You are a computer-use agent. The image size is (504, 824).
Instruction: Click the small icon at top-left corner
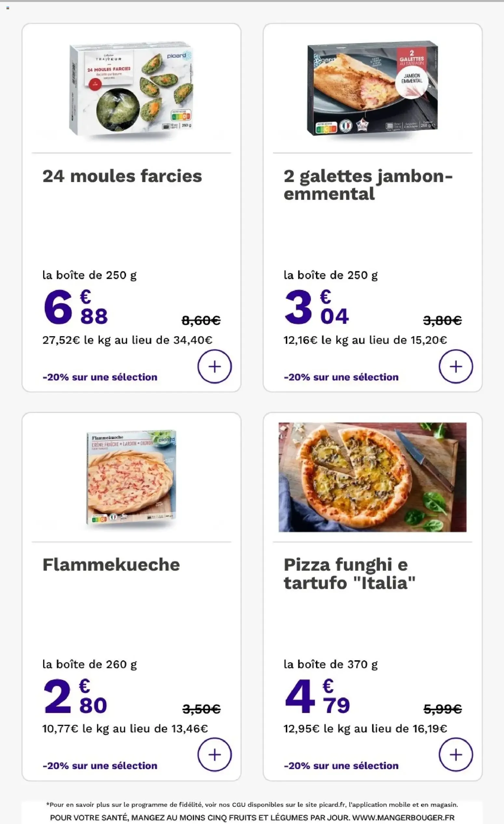(x=8, y=8)
